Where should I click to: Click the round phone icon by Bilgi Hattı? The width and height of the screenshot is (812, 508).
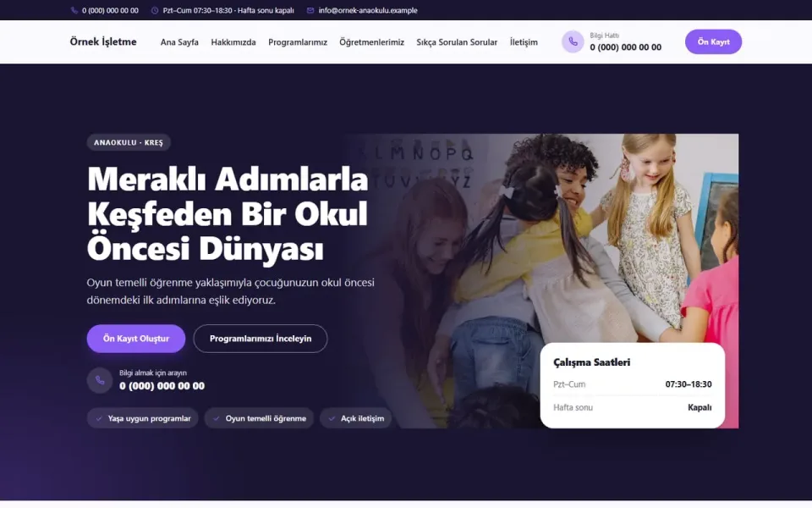pyautogui.click(x=573, y=42)
